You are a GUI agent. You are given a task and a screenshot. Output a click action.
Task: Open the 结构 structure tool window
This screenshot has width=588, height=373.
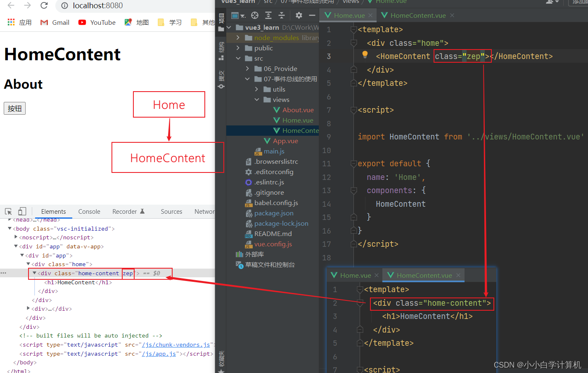pos(221,50)
